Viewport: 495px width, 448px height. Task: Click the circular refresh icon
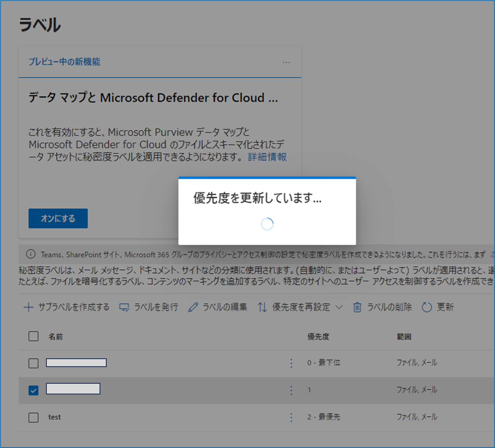tap(427, 307)
